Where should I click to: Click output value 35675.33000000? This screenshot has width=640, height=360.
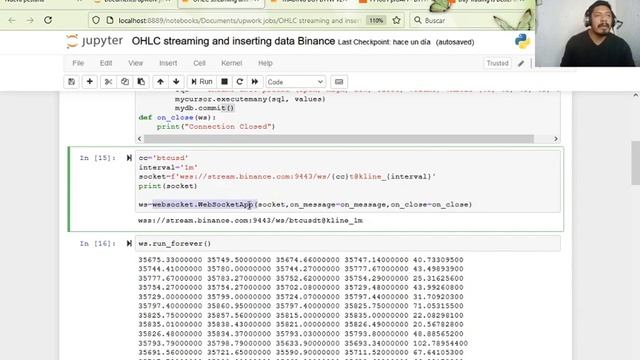(170, 260)
